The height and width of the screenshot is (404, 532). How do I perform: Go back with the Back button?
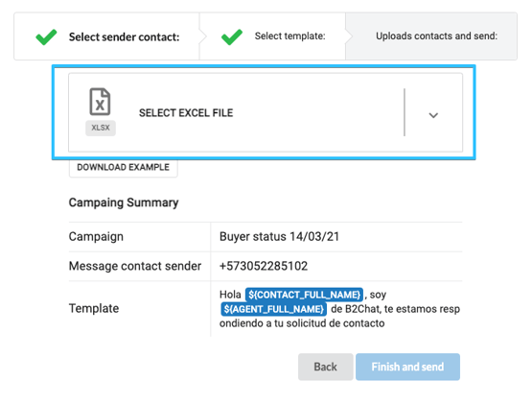325,367
